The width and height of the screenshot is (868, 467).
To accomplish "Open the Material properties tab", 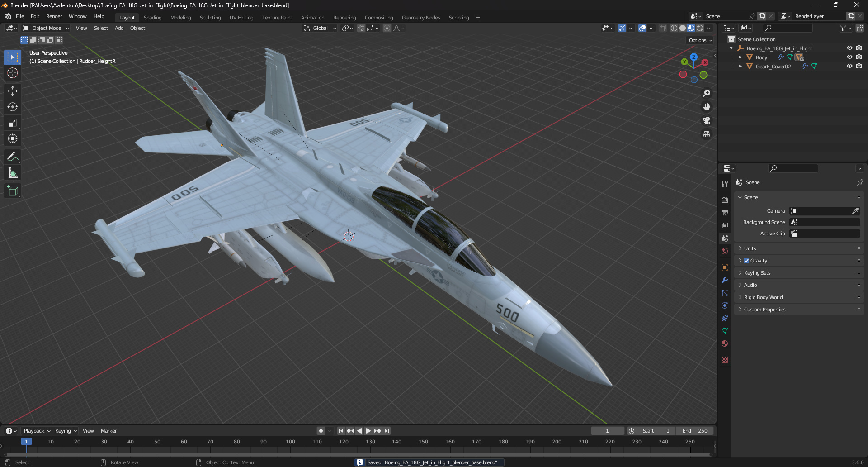I will (725, 343).
